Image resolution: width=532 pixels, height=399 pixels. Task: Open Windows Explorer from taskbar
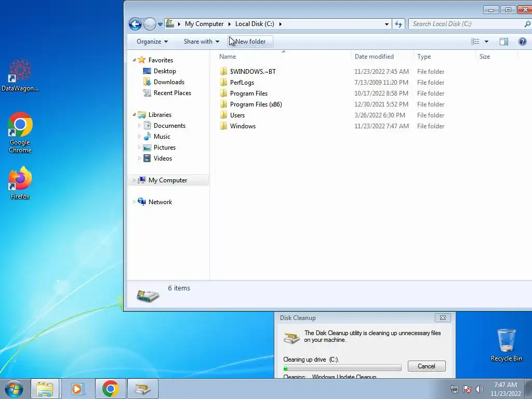pyautogui.click(x=45, y=389)
